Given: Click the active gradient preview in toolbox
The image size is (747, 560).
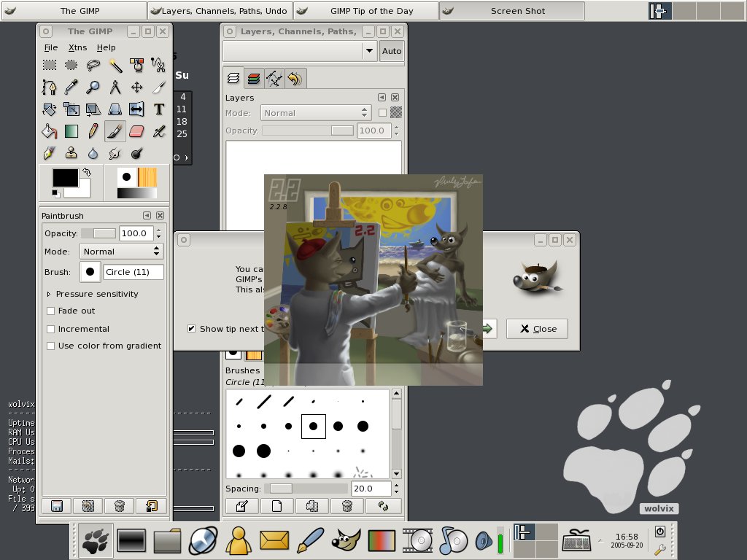Looking at the screenshot, I should [x=136, y=192].
